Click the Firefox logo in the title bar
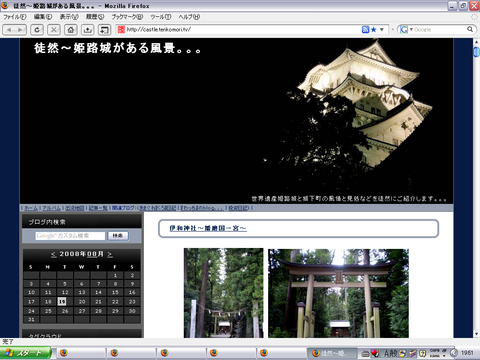This screenshot has width=480, height=360. click(5, 5)
